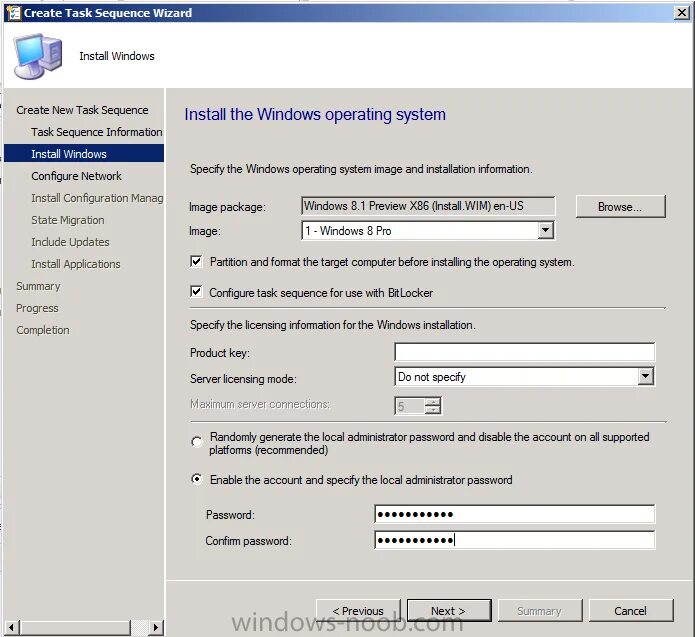Viewport: 695px width, 637px height.
Task: Select Enable the account and specify password option
Action: [197, 479]
